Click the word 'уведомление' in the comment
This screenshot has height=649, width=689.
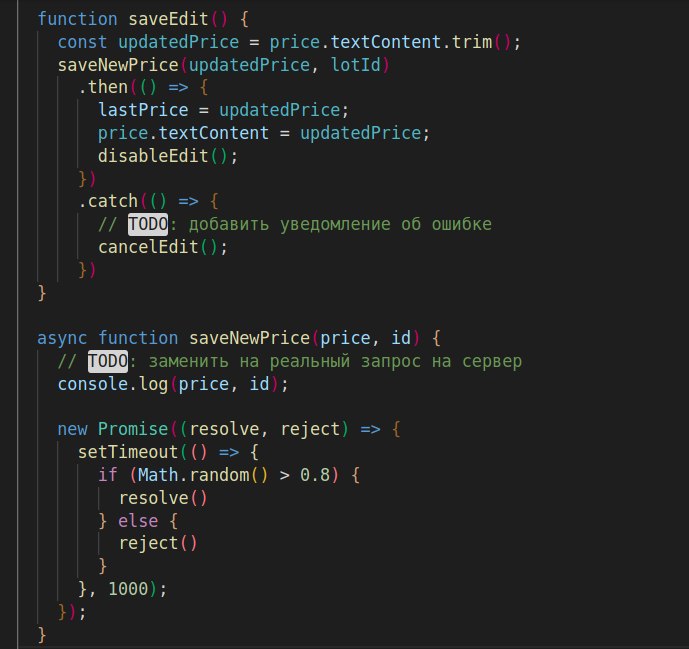point(335,224)
